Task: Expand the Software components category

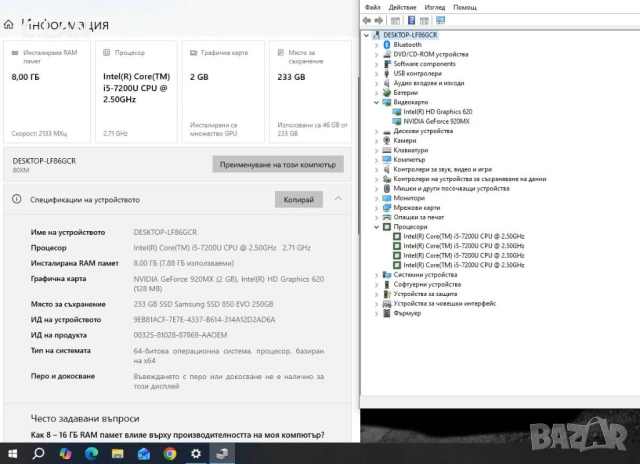Action: 376,64
